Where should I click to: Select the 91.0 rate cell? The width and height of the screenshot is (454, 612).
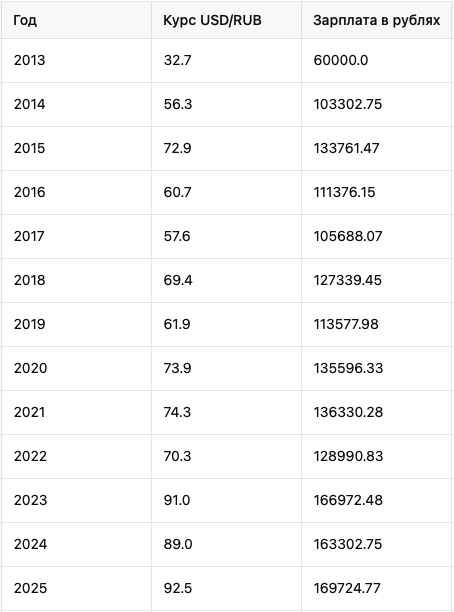(x=226, y=500)
